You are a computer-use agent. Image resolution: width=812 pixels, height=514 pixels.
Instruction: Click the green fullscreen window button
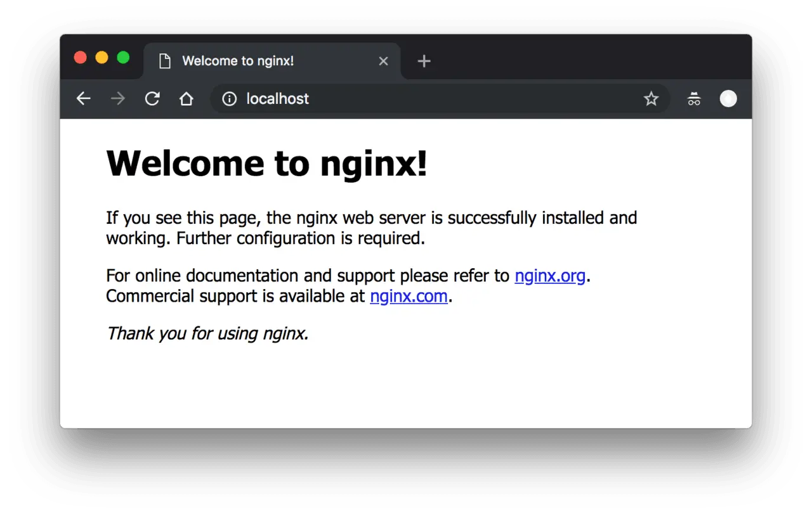[123, 58]
